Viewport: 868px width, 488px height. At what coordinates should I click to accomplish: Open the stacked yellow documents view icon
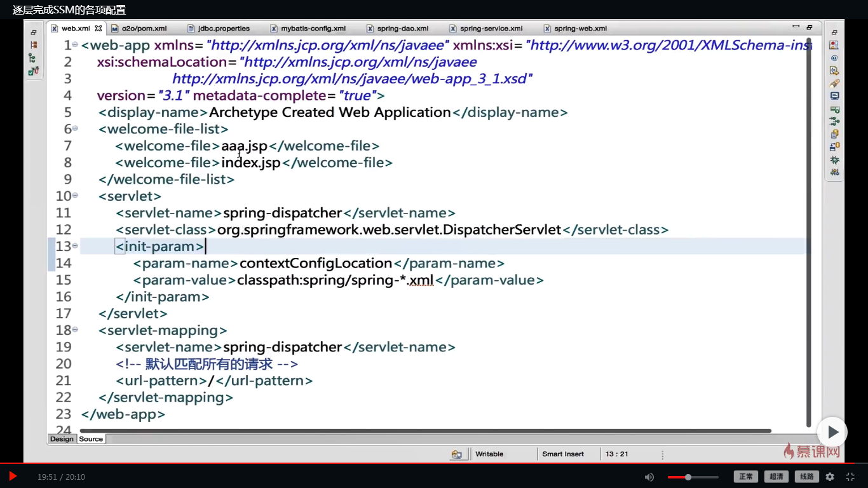pyautogui.click(x=834, y=134)
